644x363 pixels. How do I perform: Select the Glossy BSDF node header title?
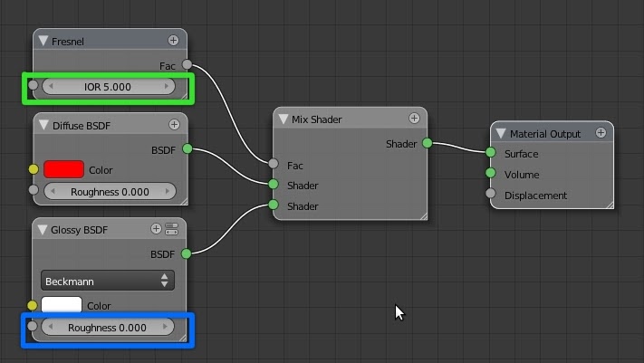[x=80, y=230]
